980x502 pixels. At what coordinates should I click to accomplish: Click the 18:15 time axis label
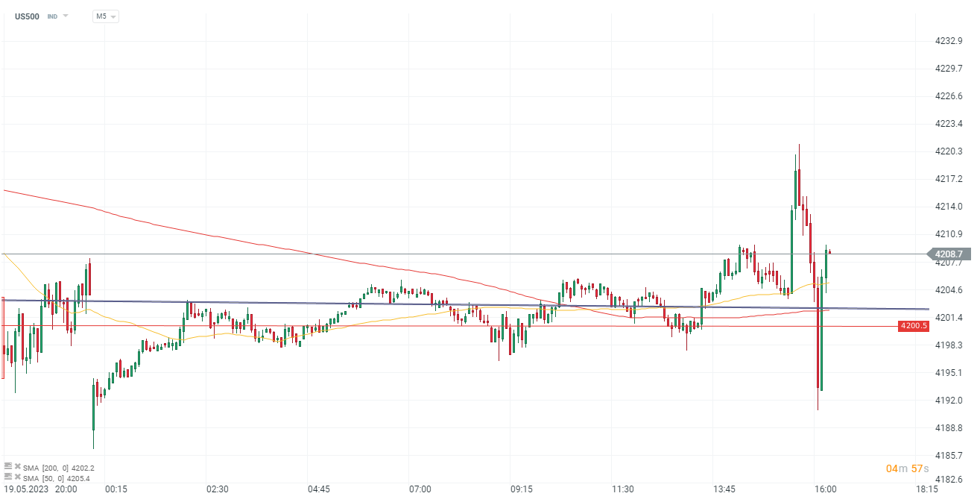coord(926,489)
